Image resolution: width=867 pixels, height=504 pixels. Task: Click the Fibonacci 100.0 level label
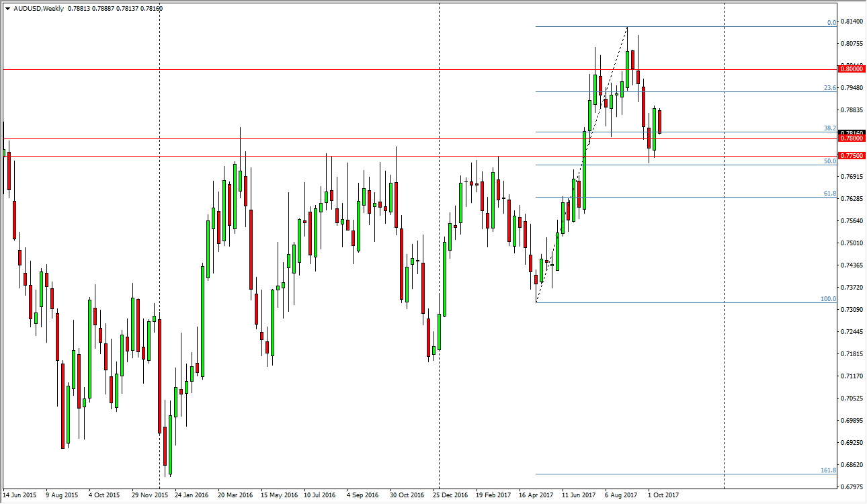pos(829,299)
